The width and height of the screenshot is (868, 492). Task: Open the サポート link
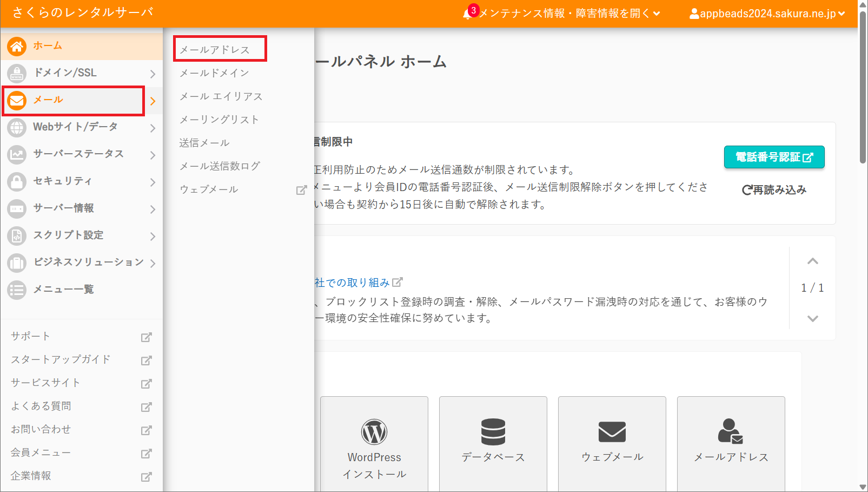30,336
